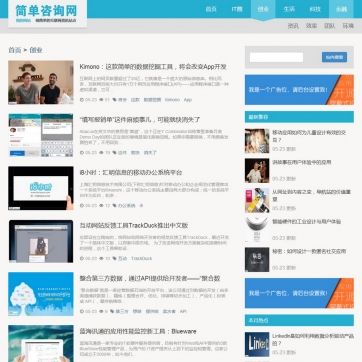Select the 办公系统 tag link

point(127,206)
